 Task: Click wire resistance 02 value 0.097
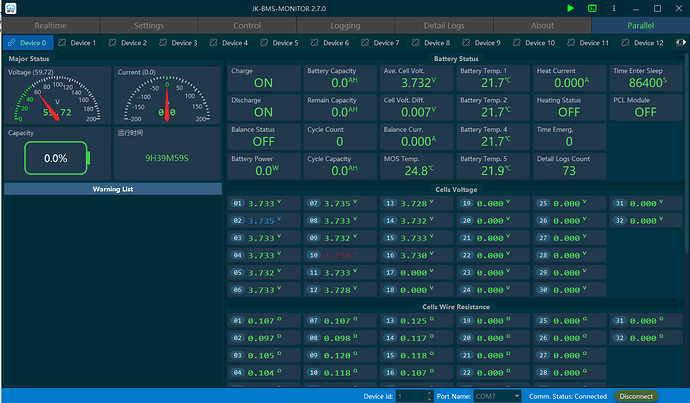[x=264, y=338]
